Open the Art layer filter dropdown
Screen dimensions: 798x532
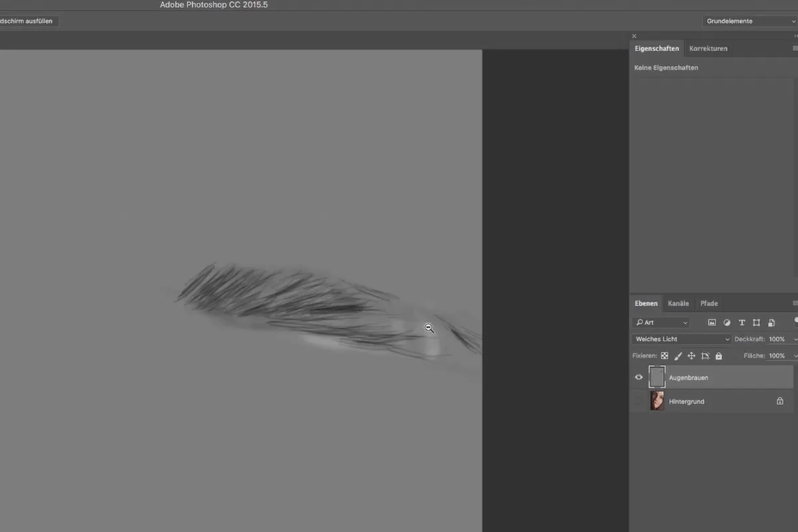tap(661, 323)
